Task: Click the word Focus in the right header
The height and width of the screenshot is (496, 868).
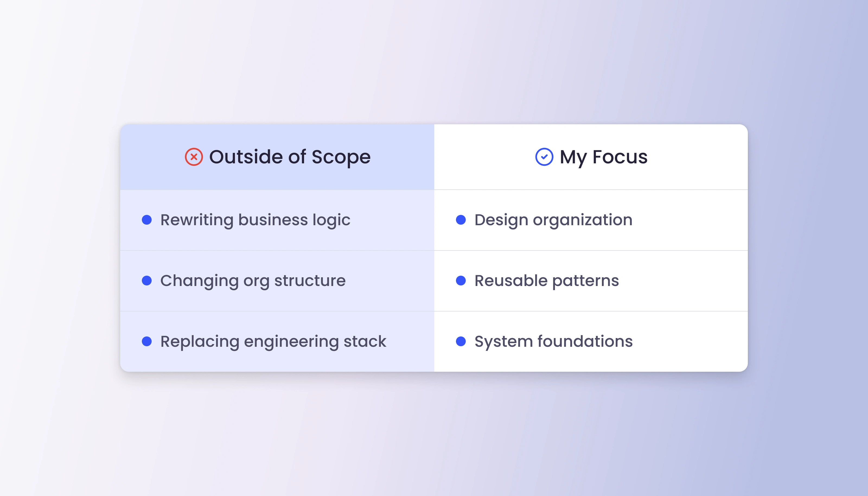Action: pyautogui.click(x=620, y=157)
